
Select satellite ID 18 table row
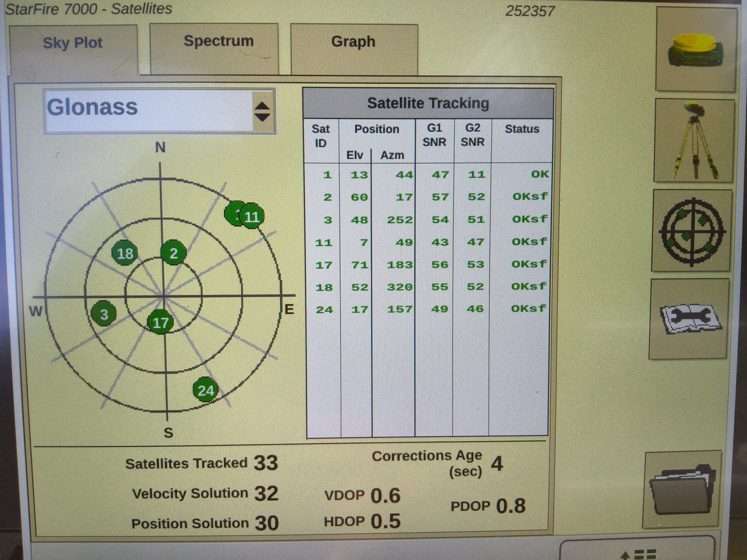click(x=428, y=287)
